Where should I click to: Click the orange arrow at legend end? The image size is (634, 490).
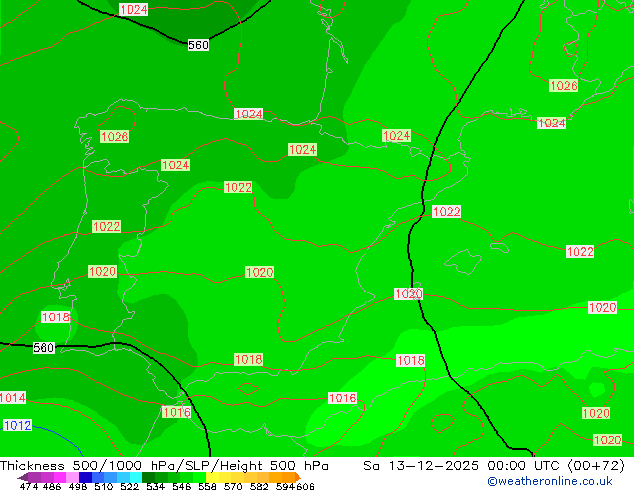tap(298, 477)
